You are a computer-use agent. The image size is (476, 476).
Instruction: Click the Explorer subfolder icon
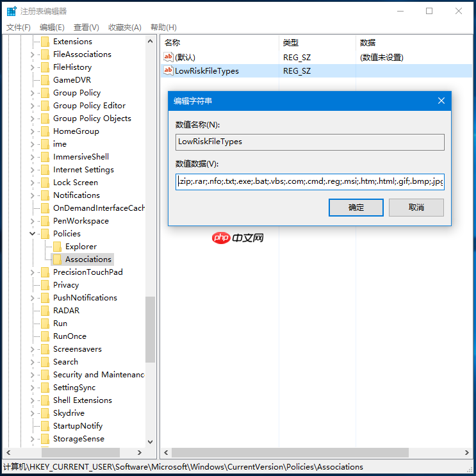coord(57,247)
